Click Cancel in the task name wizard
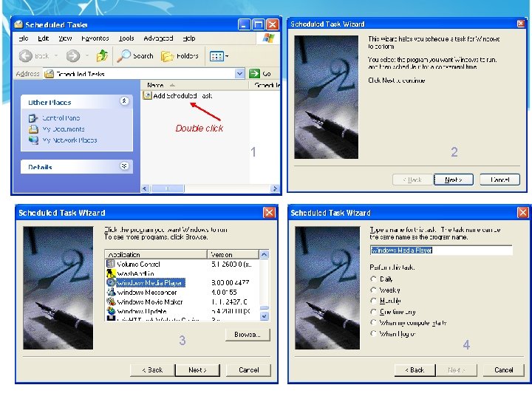This screenshot has width=532, height=399. tap(503, 370)
